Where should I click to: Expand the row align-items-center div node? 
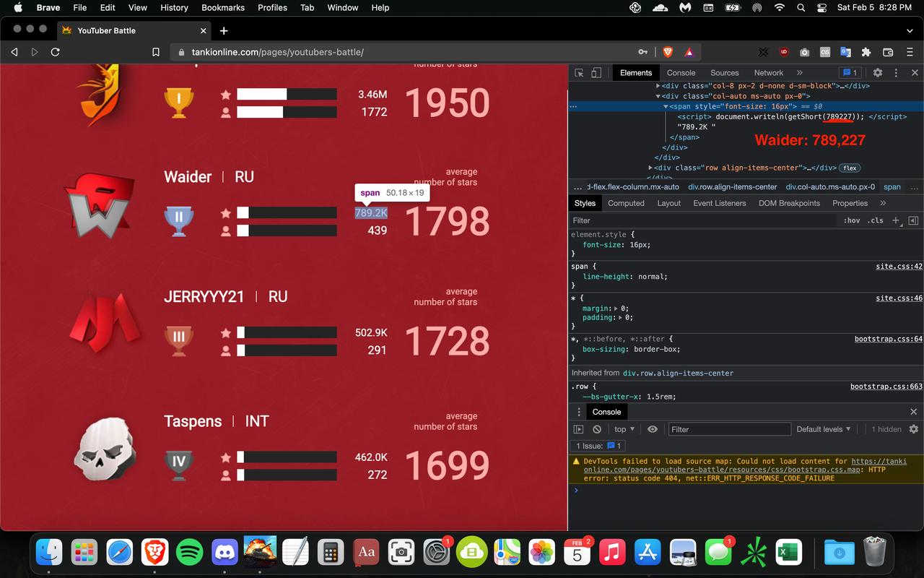[650, 168]
